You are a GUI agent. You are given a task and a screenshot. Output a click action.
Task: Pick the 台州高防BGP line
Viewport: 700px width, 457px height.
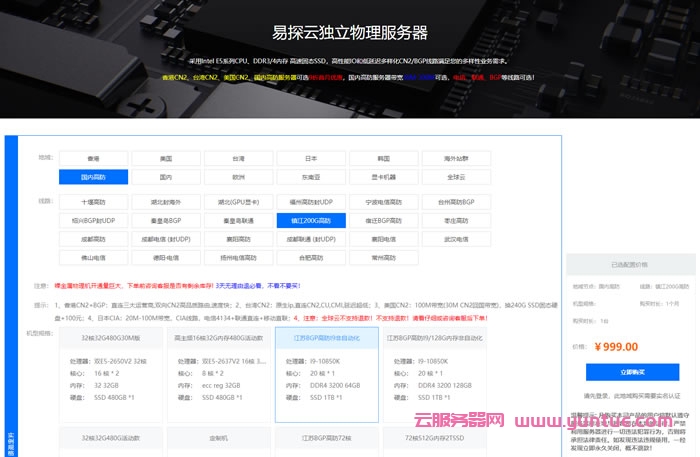pyautogui.click(x=454, y=201)
